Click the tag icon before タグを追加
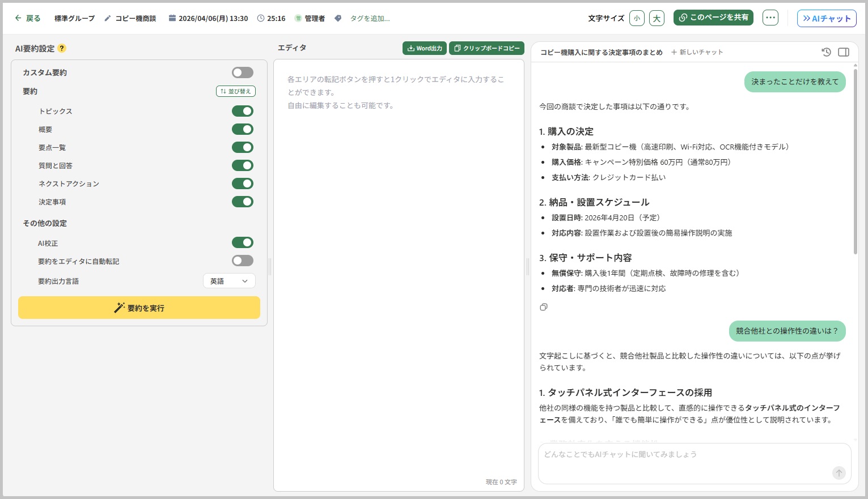 338,18
